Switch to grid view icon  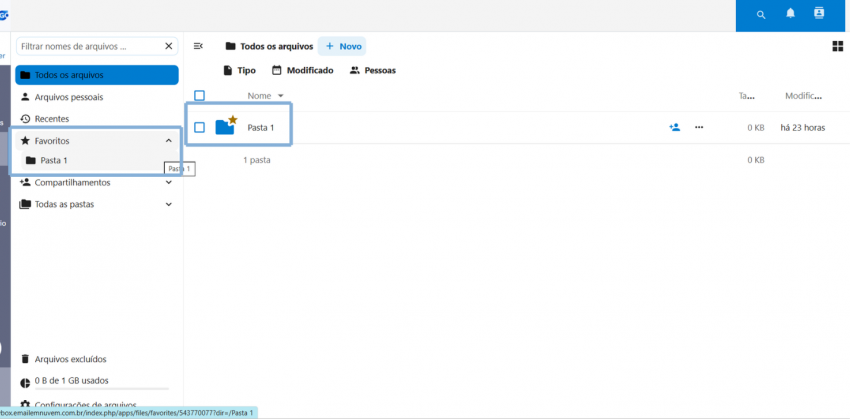pos(838,47)
